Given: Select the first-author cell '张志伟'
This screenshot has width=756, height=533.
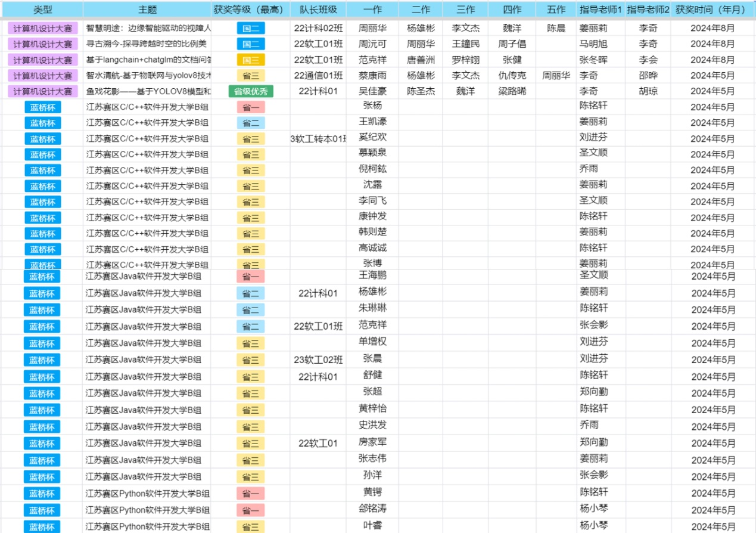Looking at the screenshot, I should [x=372, y=458].
